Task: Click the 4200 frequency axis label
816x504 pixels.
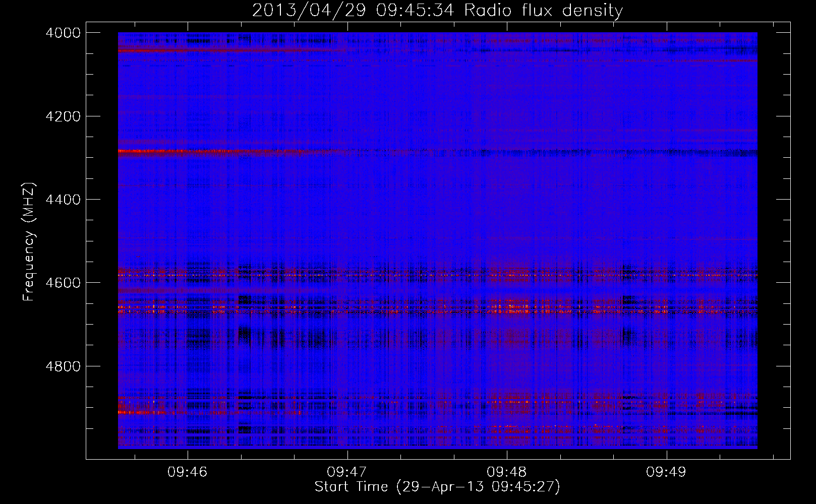Action: (x=63, y=116)
